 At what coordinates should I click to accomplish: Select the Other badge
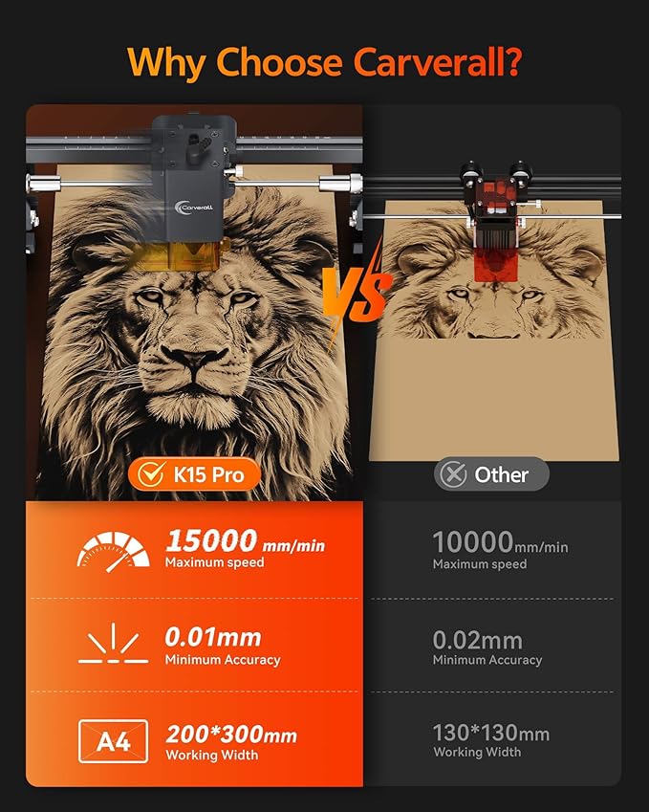(x=491, y=473)
